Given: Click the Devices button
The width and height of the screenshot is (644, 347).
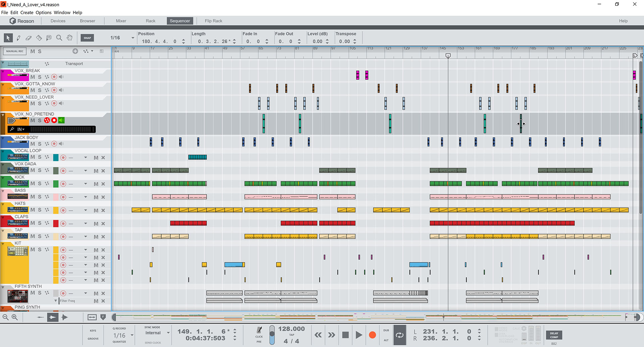Looking at the screenshot, I should (58, 21).
